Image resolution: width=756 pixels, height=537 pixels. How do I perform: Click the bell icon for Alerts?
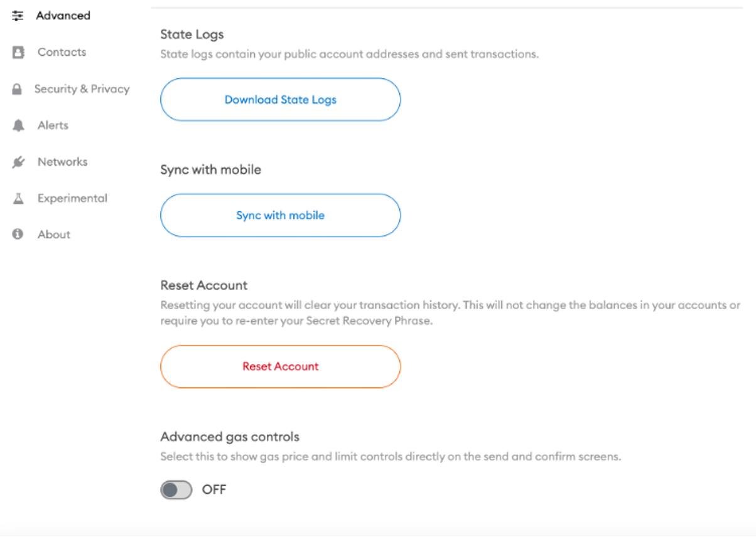click(x=18, y=125)
